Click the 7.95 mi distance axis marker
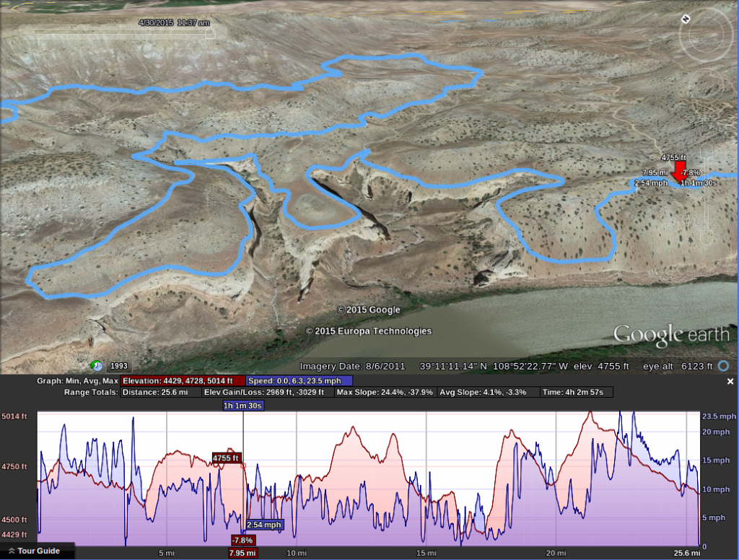Image resolution: width=739 pixels, height=560 pixels. point(243,553)
